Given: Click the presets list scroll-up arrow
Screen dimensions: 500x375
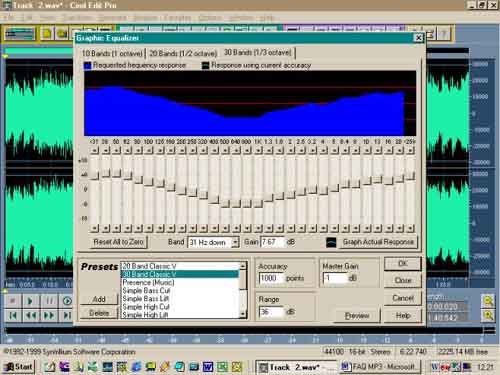Looking at the screenshot, I should [x=243, y=266].
